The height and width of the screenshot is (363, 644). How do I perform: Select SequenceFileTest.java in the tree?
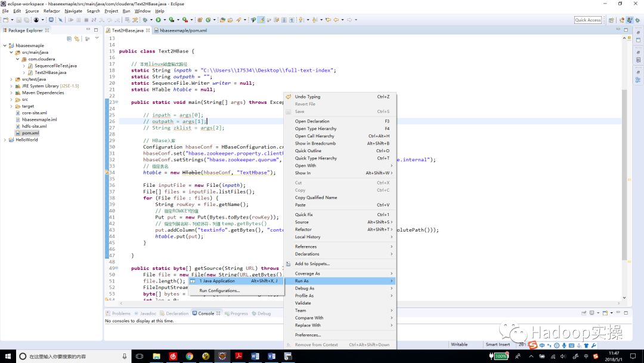52,66
